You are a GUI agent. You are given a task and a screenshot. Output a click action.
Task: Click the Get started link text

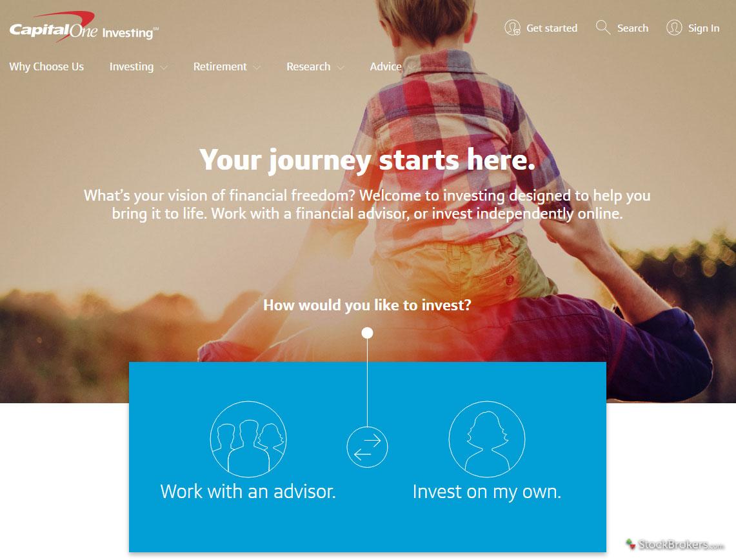click(552, 28)
